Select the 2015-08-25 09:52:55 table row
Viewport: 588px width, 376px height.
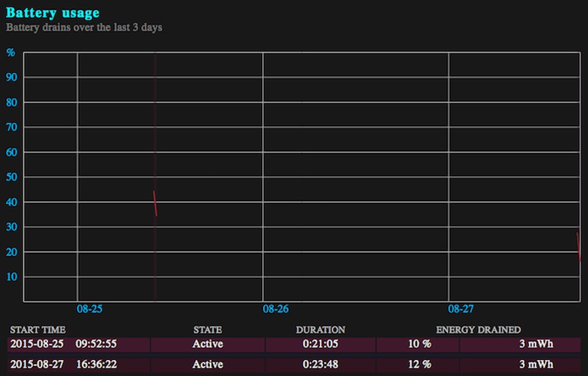(294, 344)
